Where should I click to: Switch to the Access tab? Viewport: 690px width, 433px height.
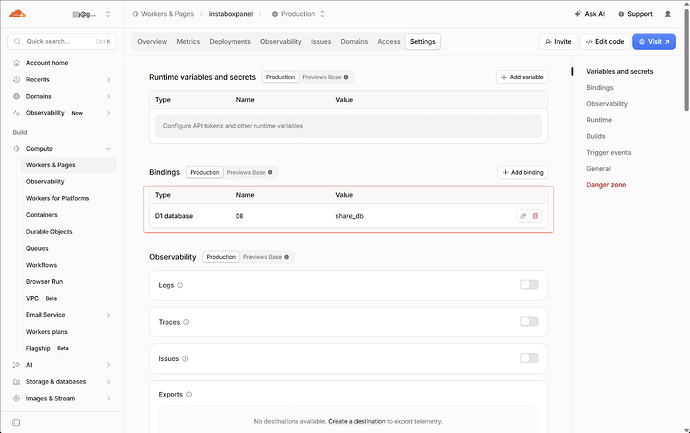[x=389, y=41]
